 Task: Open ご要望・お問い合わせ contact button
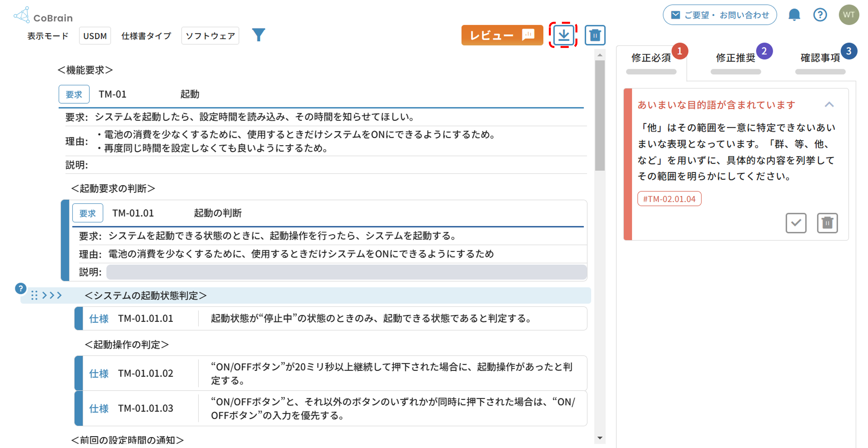(x=720, y=15)
